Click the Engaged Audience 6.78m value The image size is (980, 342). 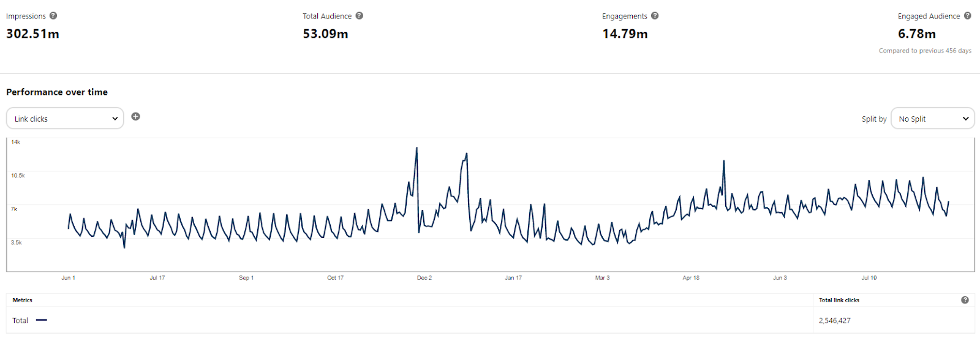tap(917, 34)
